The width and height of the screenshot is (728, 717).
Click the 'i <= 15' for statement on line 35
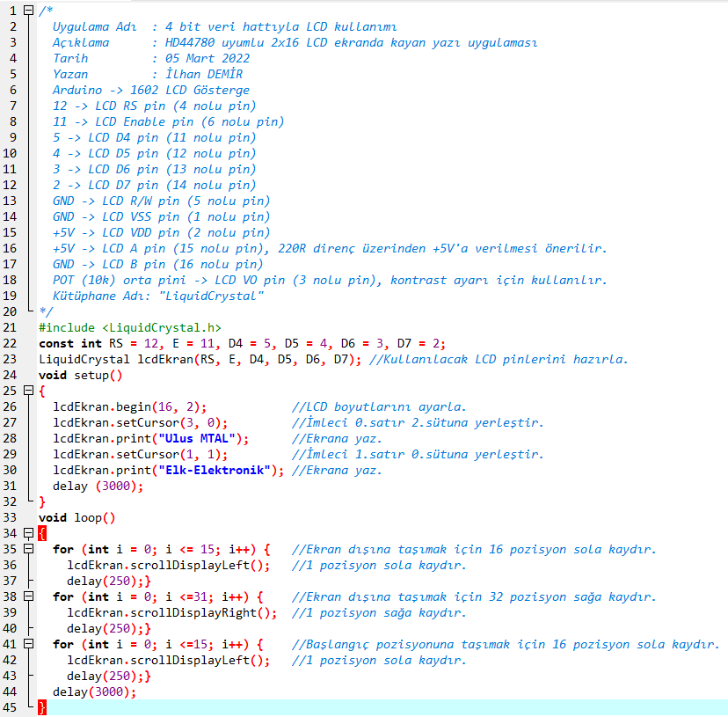[162, 550]
